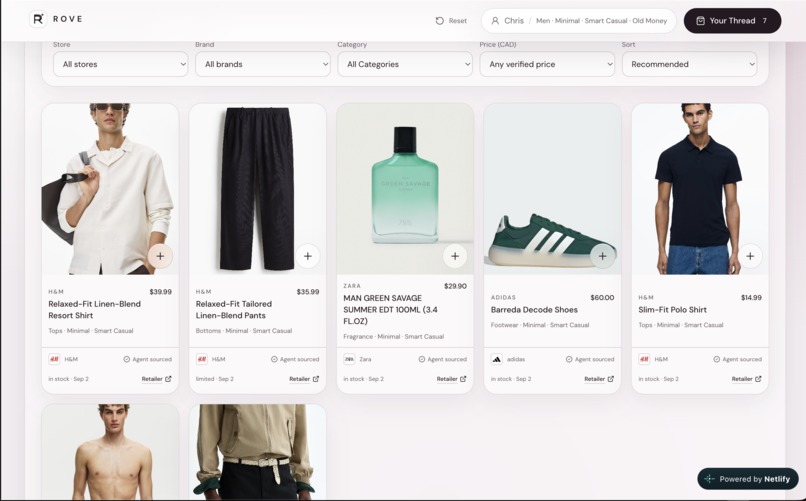This screenshot has height=501, width=806.
Task: Open the green fragrance bottle photo
Action: click(405, 189)
